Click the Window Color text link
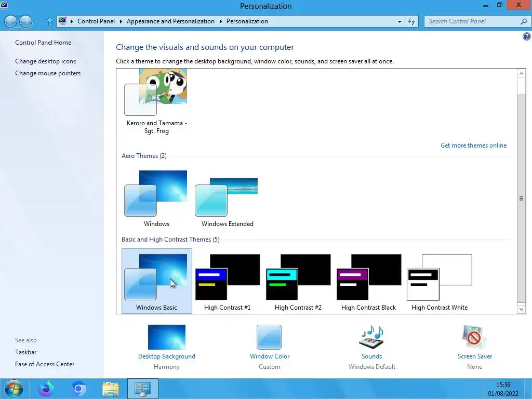This screenshot has width=532, height=399. pyautogui.click(x=270, y=356)
